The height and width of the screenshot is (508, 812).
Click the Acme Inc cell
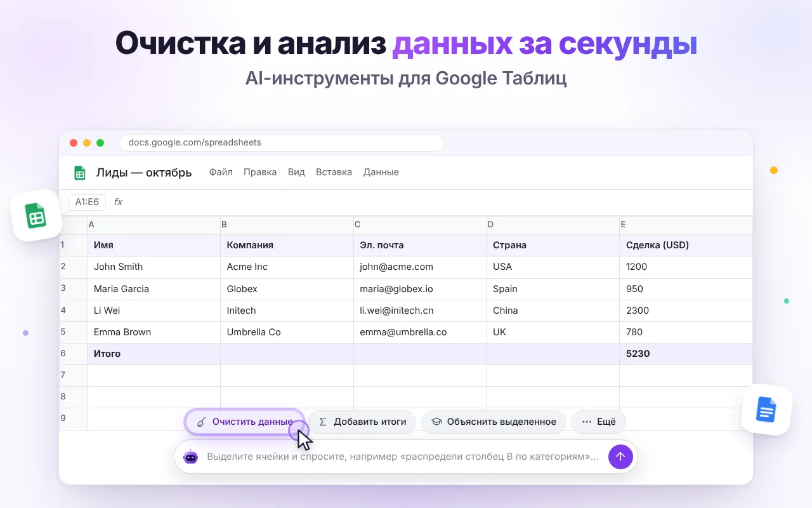coord(287,267)
